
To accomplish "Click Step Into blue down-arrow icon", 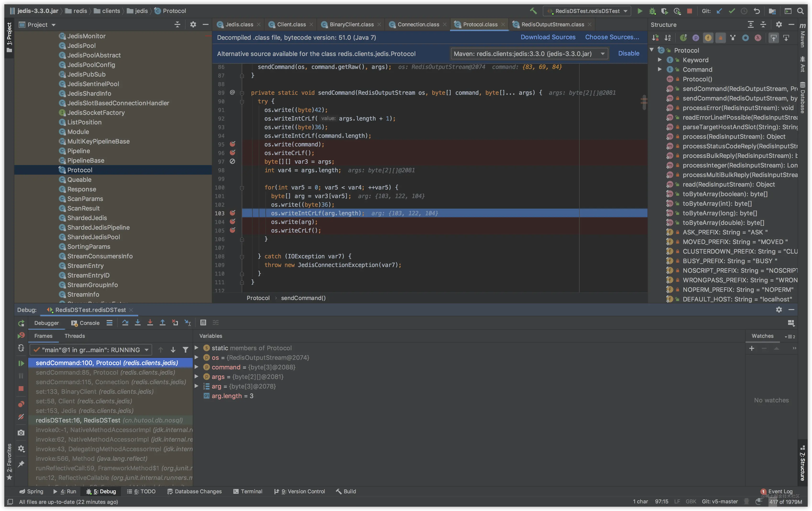I will tap(137, 322).
